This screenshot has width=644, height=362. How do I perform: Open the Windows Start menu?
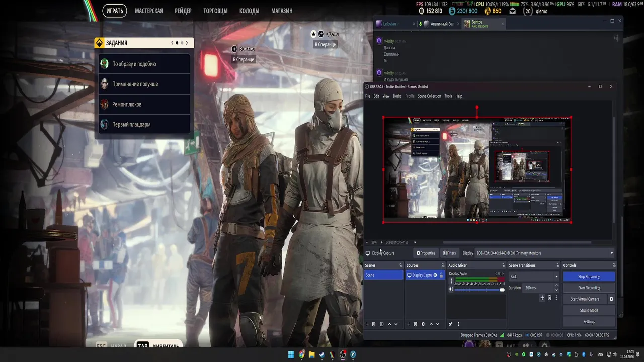point(291,354)
